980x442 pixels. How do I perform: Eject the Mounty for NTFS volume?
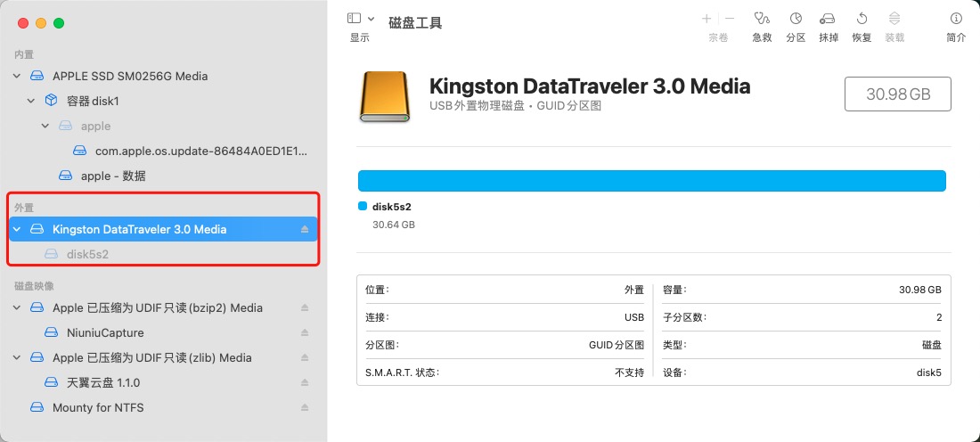pyautogui.click(x=305, y=407)
